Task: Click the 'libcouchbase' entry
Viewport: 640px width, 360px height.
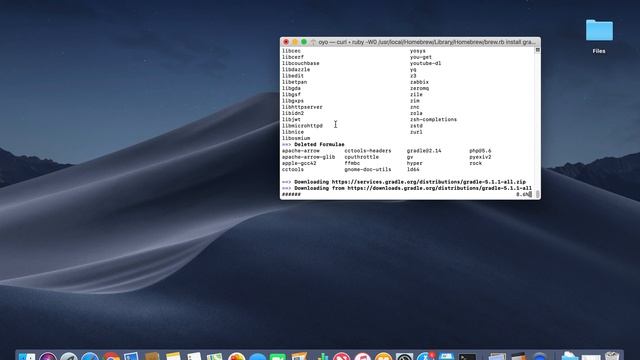Action: click(301, 63)
